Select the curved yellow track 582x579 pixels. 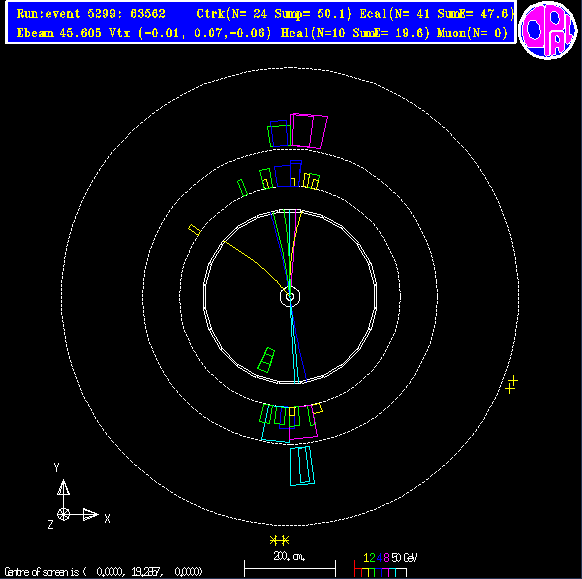tap(255, 265)
